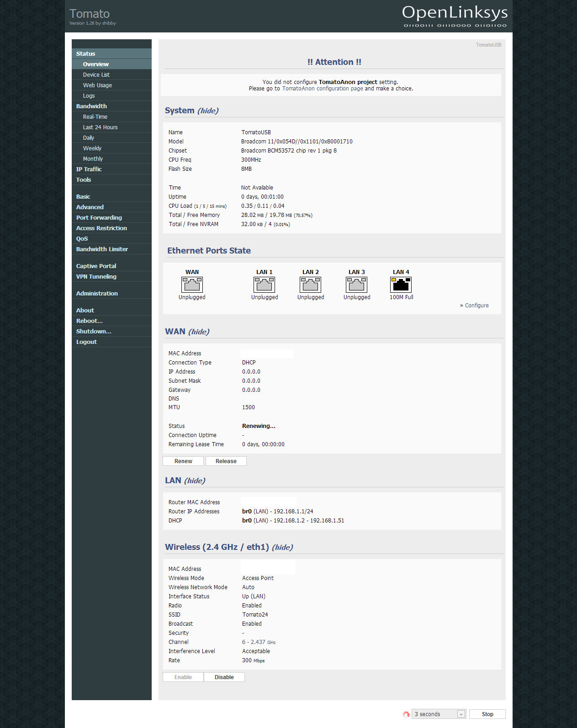The height and width of the screenshot is (728, 577).
Task: Click the wireless Rate value 300 Mbps
Action: (253, 660)
